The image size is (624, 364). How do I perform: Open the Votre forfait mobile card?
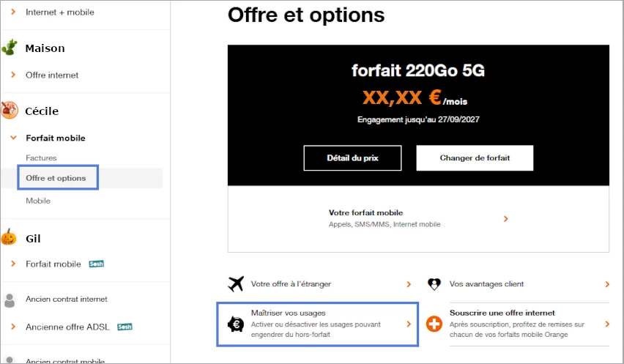click(x=417, y=218)
